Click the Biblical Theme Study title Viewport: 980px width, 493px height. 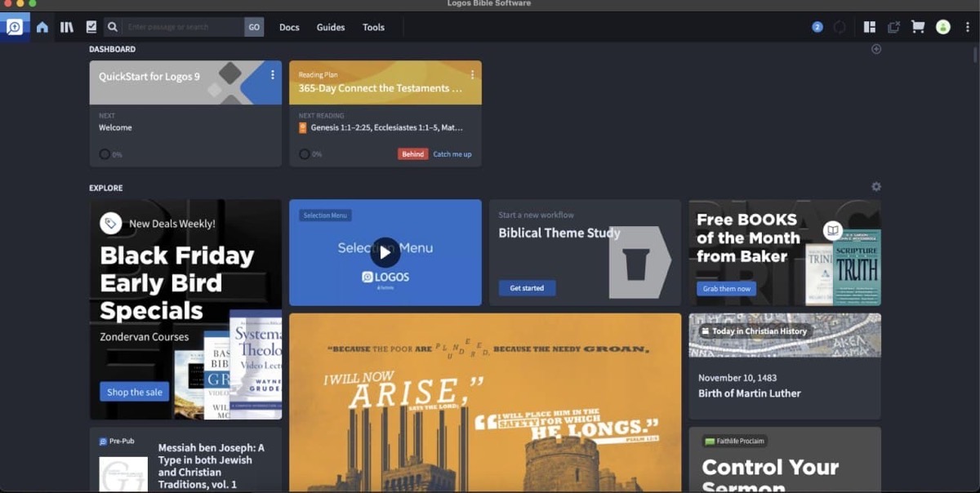[x=559, y=233]
